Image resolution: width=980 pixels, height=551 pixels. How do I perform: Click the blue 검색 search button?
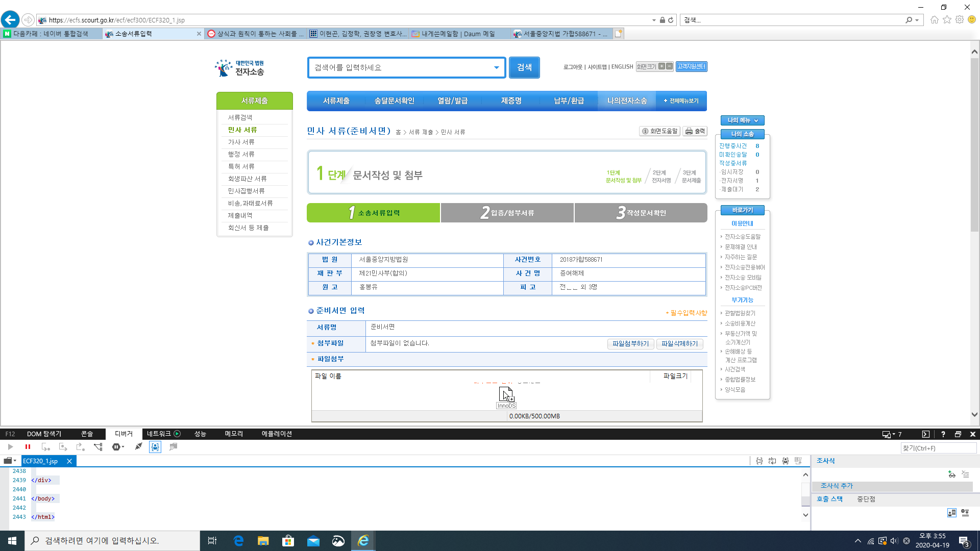(x=524, y=67)
